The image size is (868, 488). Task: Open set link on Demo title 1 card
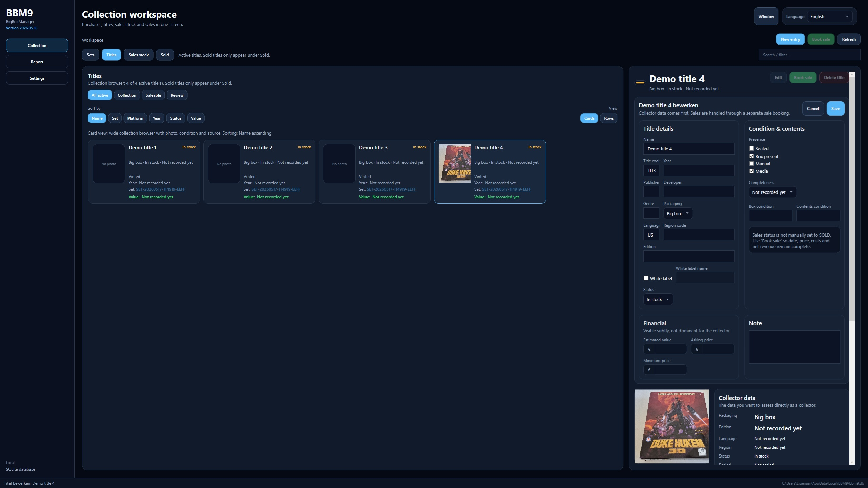pyautogui.click(x=160, y=189)
